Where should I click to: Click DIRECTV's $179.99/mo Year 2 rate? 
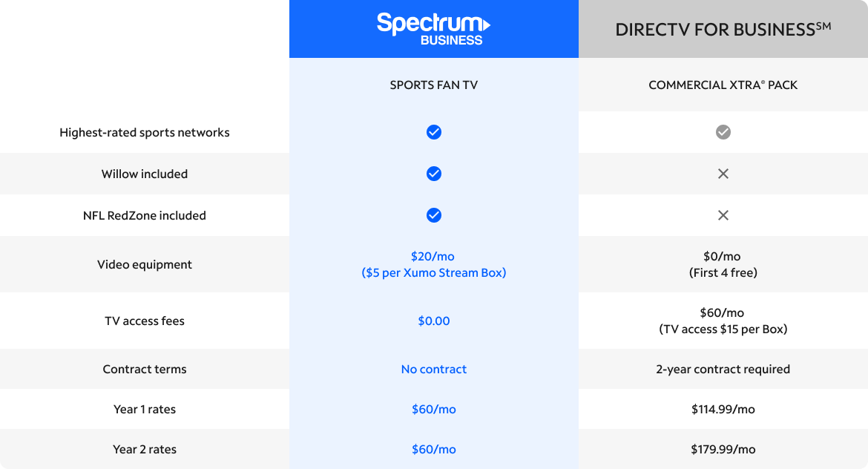point(723,449)
